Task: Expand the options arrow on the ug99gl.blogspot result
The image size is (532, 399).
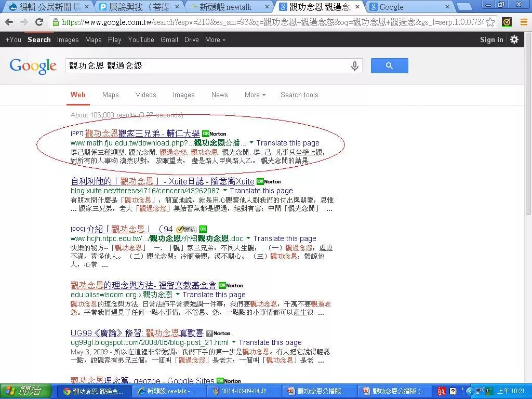Action: click(234, 342)
